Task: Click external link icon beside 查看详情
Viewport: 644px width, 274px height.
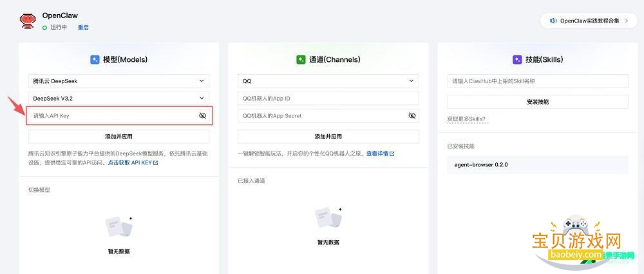Action: [x=392, y=154]
